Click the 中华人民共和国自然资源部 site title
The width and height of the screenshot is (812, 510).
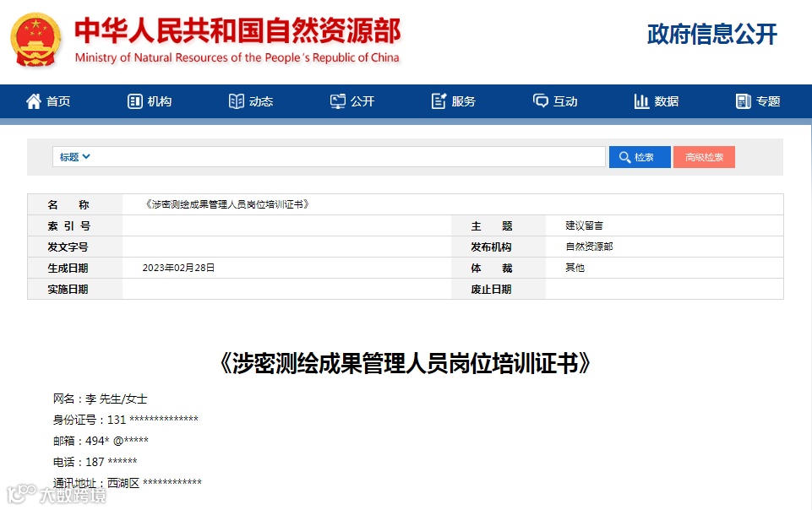pos(237,30)
